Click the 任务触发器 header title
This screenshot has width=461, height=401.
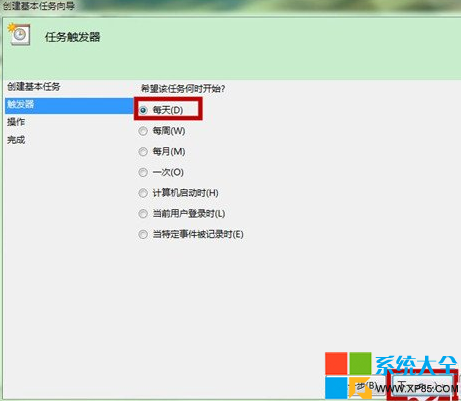(72, 37)
